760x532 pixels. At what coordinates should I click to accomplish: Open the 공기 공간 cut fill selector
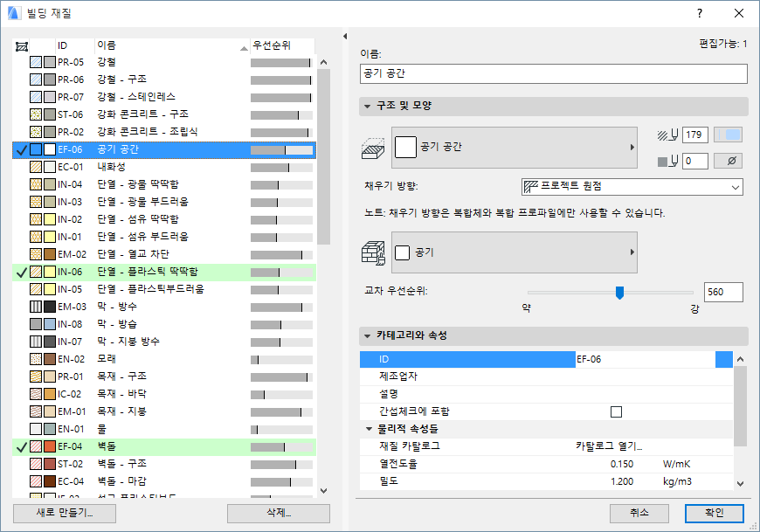pyautogui.click(x=515, y=148)
